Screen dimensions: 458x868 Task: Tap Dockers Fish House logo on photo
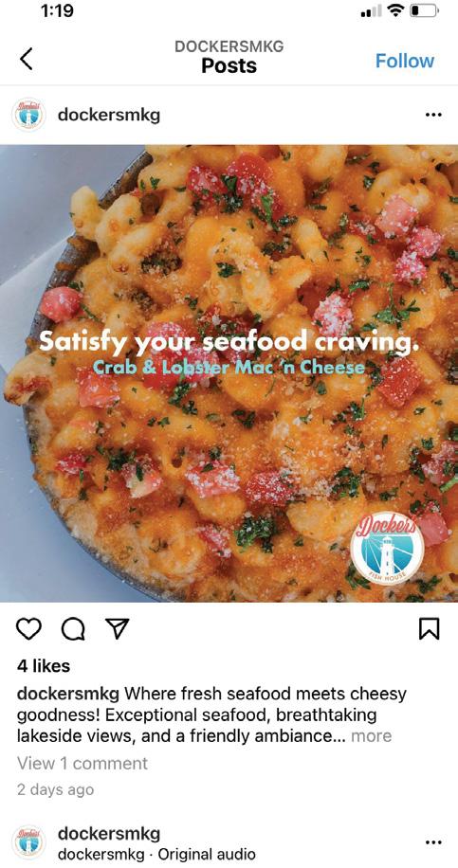coord(387,548)
